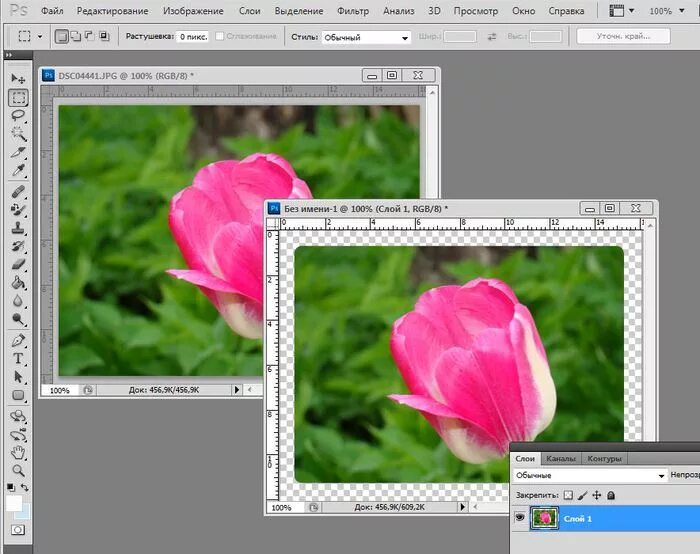Select the Blur tool
This screenshot has height=554, width=700.
coord(18,301)
